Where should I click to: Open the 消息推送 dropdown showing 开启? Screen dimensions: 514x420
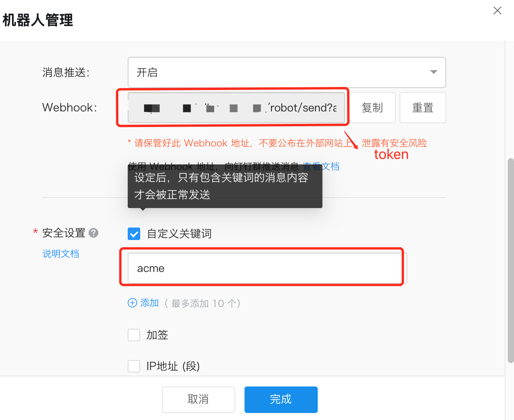(280, 72)
